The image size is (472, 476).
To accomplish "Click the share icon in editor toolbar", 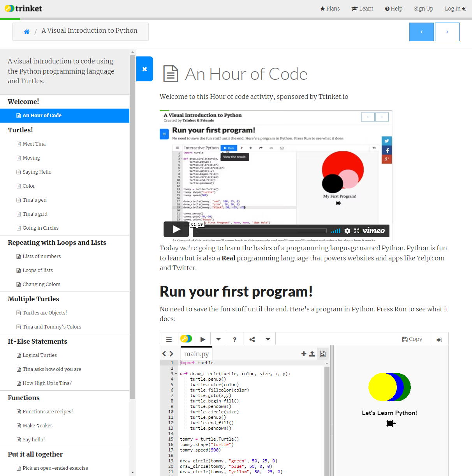I will pyautogui.click(x=252, y=339).
